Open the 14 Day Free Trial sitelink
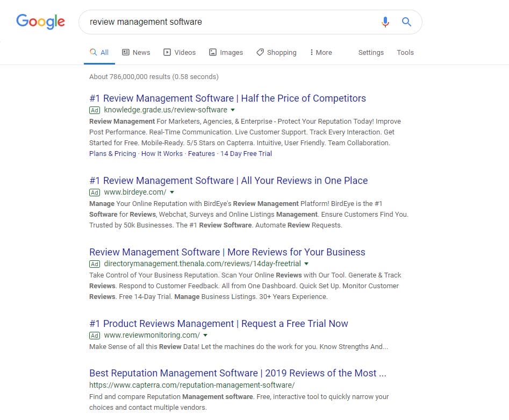Image resolution: width=509 pixels, height=420 pixels. point(246,154)
